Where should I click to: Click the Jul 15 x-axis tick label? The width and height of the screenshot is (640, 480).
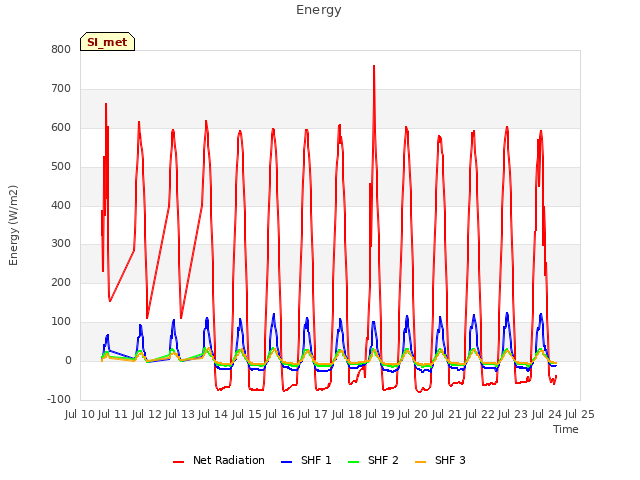[x=247, y=415]
